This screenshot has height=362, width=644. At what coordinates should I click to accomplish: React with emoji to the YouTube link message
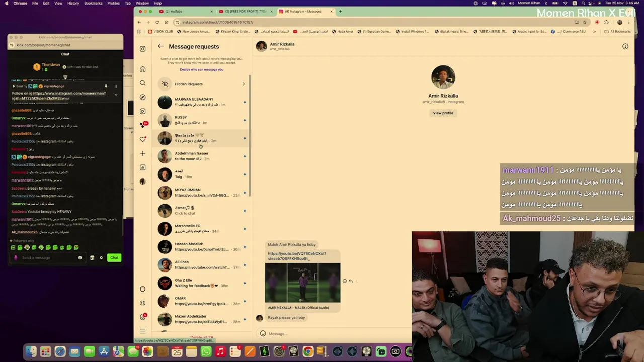coord(345,281)
